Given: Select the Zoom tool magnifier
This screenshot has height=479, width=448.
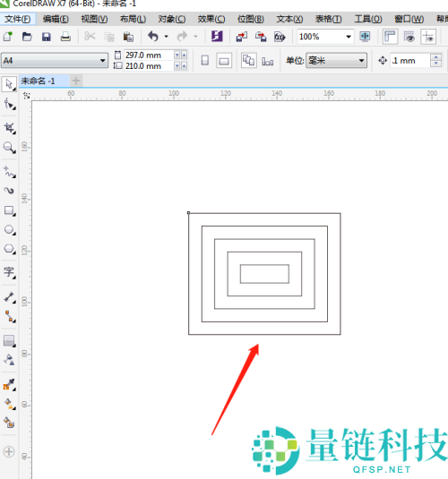Looking at the screenshot, I should pos(9,148).
